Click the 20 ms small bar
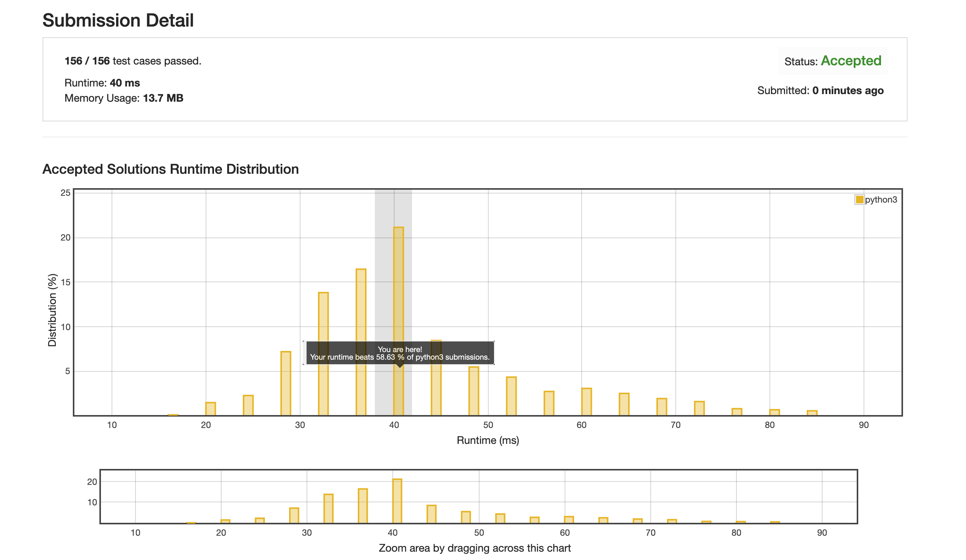Screen dimensions: 966x560 pos(211,409)
